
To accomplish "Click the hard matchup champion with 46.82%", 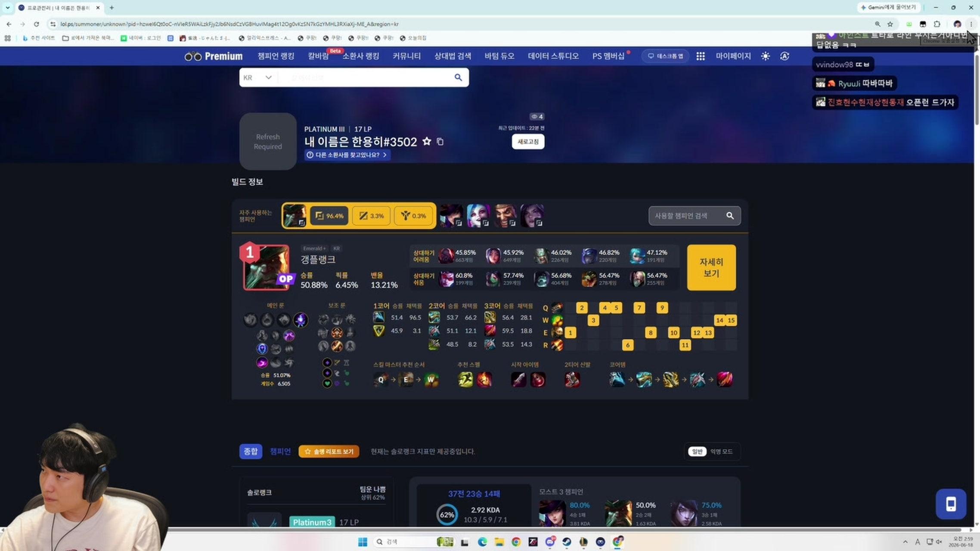I will [589, 256].
